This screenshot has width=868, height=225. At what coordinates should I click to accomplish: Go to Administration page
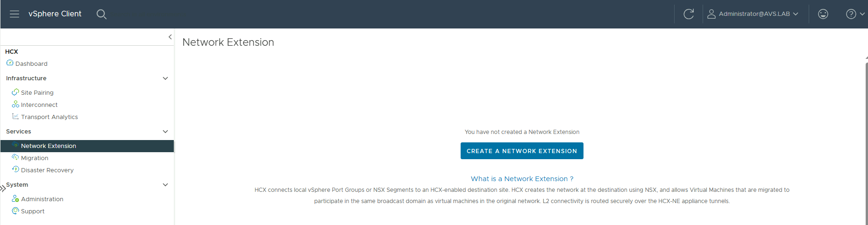42,199
